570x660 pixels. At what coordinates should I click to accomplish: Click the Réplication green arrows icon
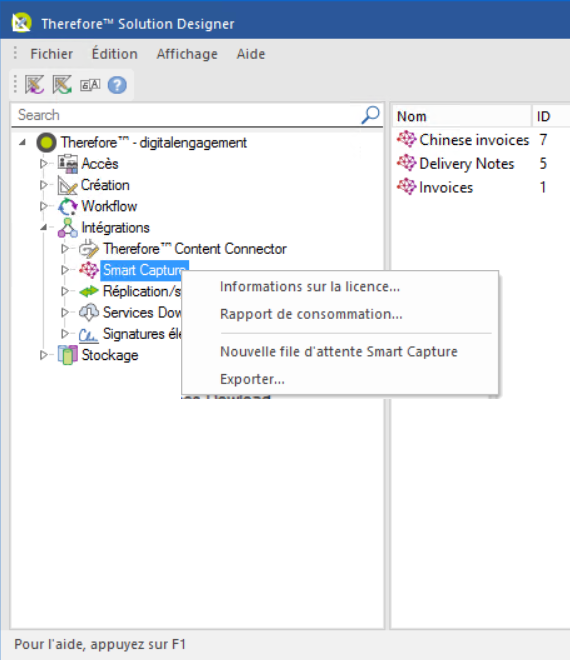(x=89, y=291)
